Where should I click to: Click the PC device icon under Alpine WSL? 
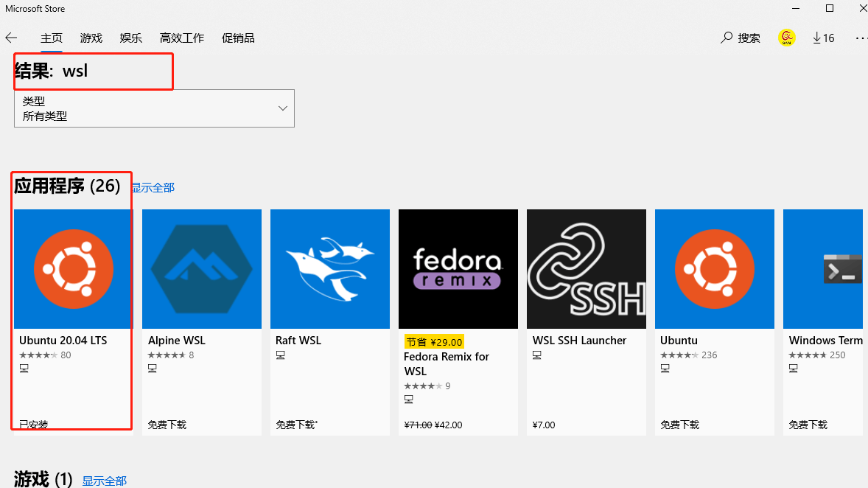click(x=153, y=369)
